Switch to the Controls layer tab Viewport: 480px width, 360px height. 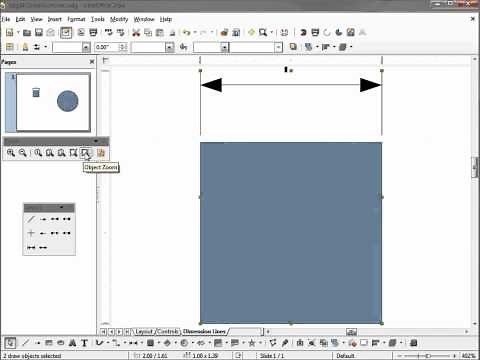pos(168,332)
